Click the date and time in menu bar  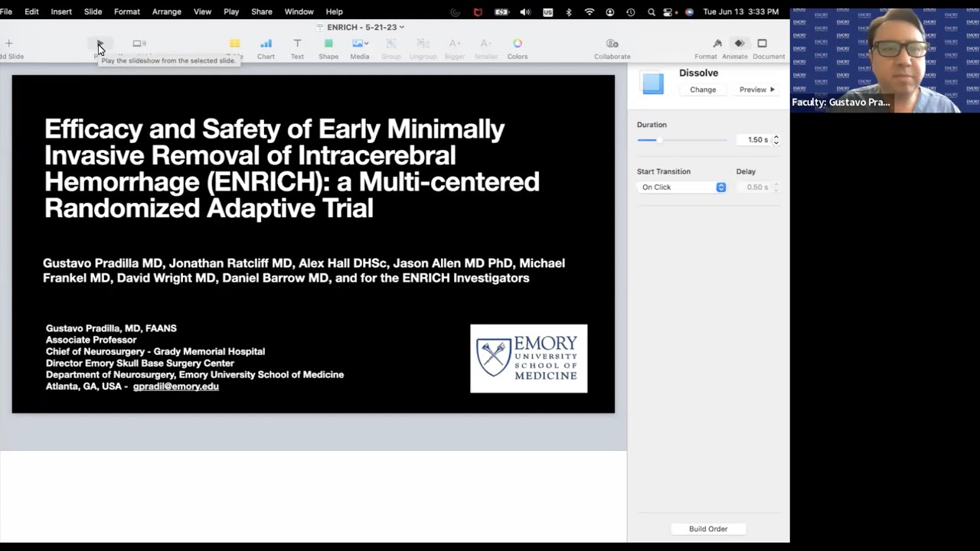pos(741,11)
